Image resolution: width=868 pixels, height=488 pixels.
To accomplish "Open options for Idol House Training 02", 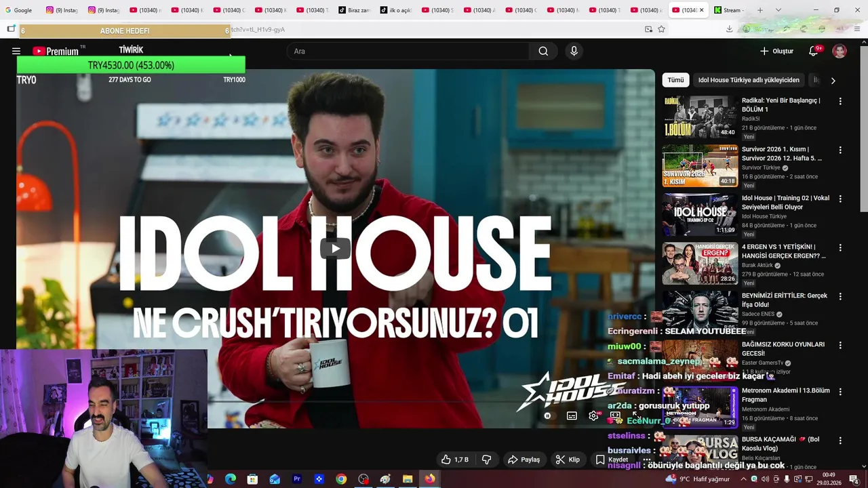I will click(x=840, y=199).
